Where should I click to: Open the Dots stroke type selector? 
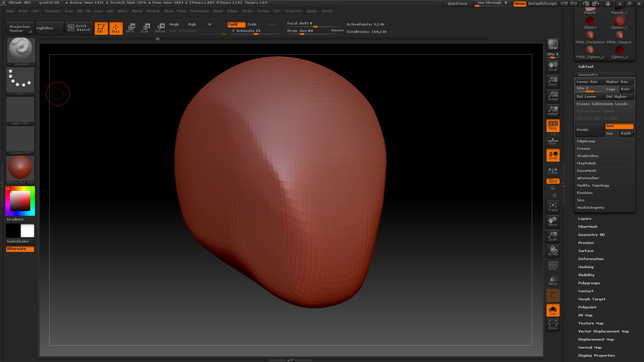[20, 81]
